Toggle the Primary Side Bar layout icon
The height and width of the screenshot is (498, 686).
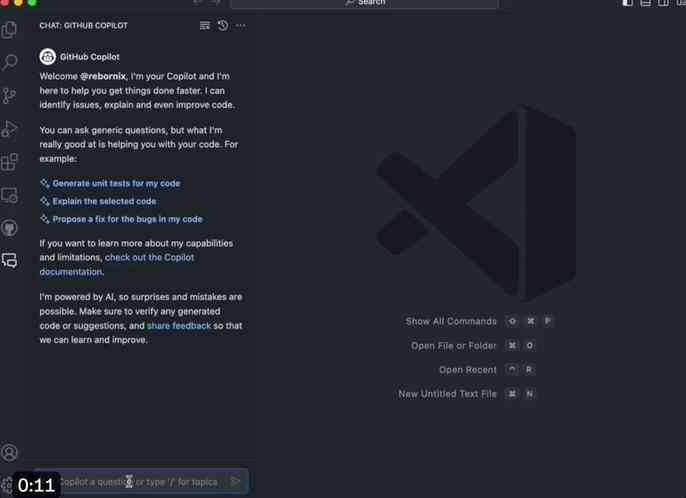(x=627, y=3)
